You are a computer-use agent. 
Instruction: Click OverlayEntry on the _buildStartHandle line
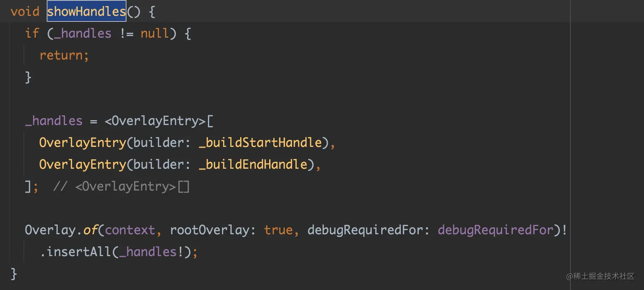(83, 142)
